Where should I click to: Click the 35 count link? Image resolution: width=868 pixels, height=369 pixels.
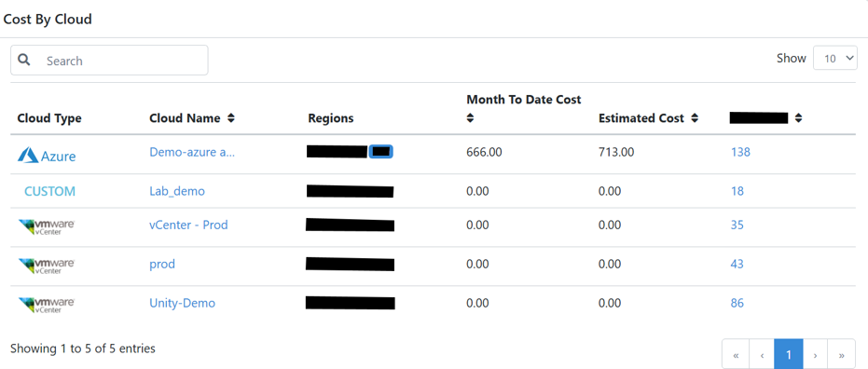tap(737, 225)
